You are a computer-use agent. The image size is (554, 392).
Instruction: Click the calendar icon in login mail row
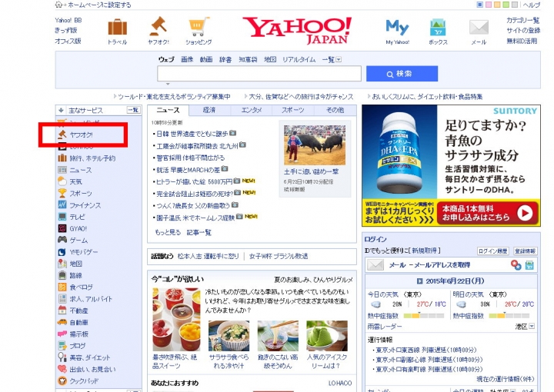click(x=529, y=265)
